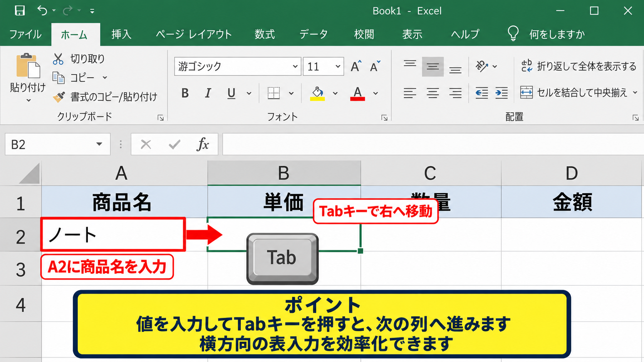This screenshot has width=644, height=362.
Task: Expand the fill color dropdown arrow
Action: pos(335,93)
